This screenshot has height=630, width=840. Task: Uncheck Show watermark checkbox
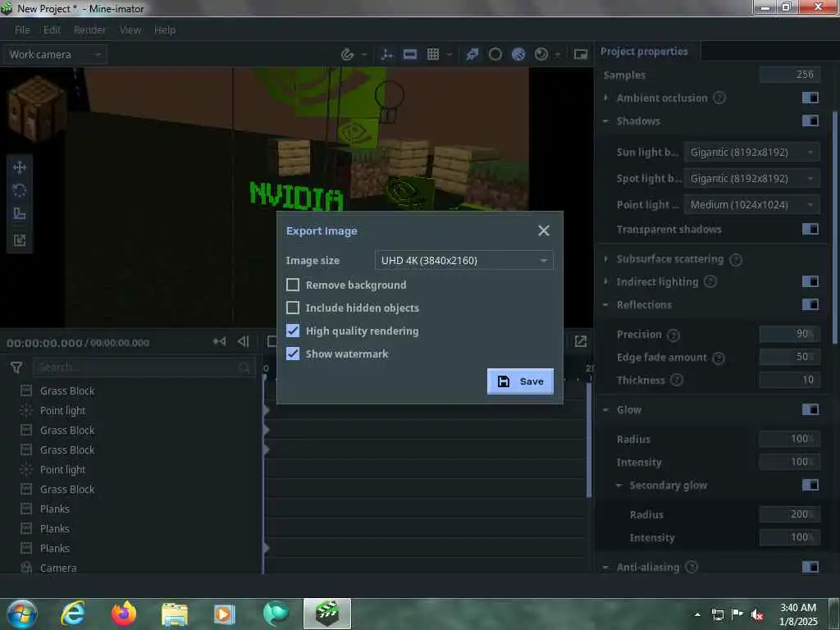(293, 354)
